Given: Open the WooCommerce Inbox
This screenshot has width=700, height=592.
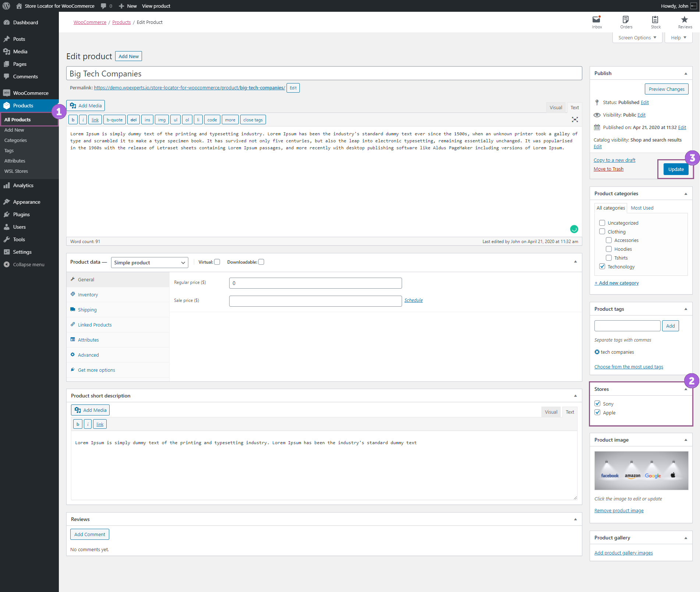Looking at the screenshot, I should [x=596, y=22].
